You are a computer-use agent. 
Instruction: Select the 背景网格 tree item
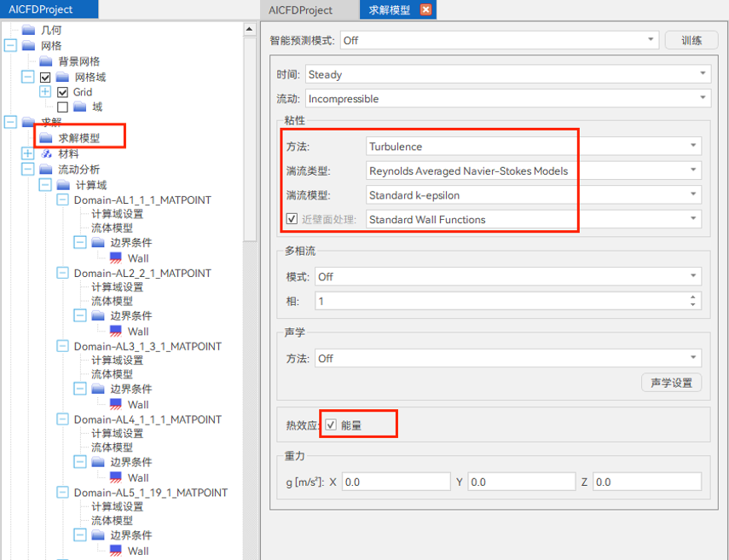(x=79, y=61)
